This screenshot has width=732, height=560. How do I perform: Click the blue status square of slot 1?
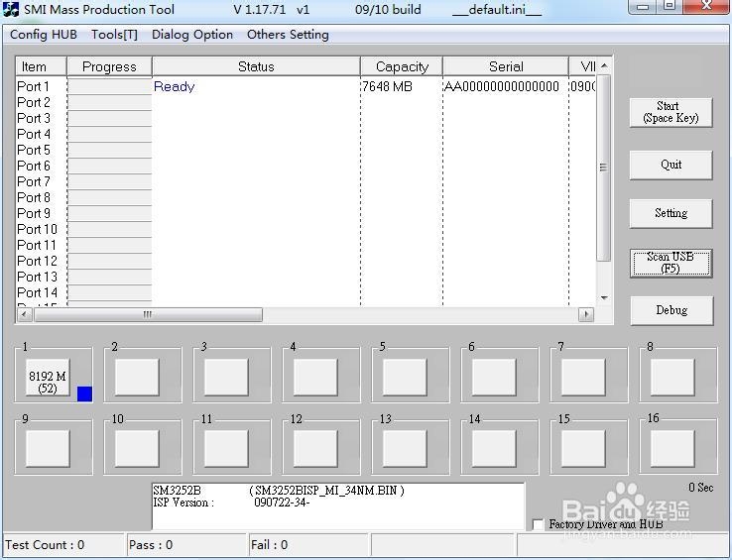(84, 393)
